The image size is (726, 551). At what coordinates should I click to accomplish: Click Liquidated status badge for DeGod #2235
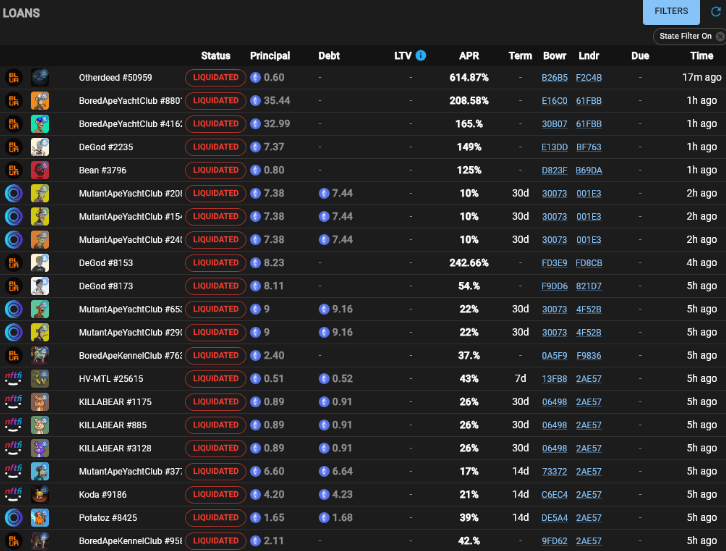click(x=215, y=147)
